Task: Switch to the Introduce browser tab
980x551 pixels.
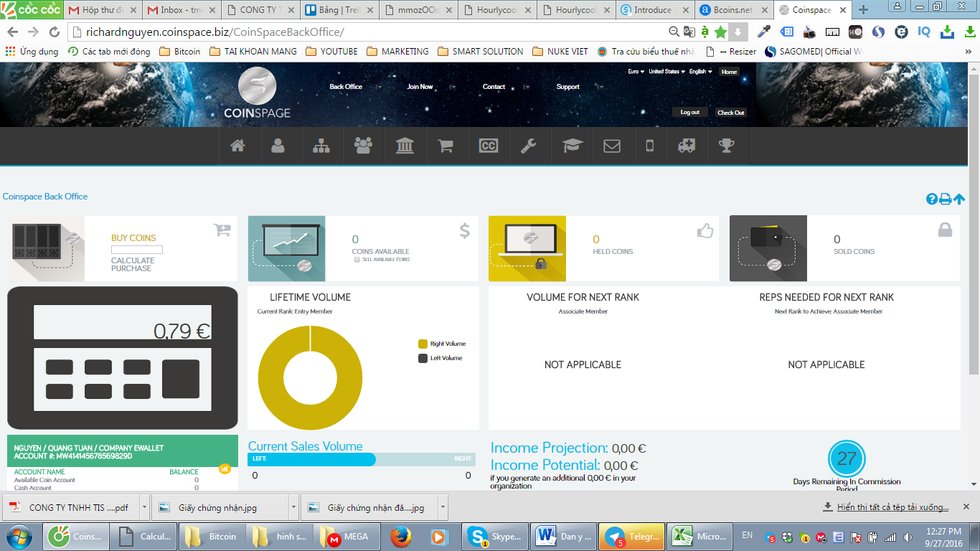Action: 653,10
